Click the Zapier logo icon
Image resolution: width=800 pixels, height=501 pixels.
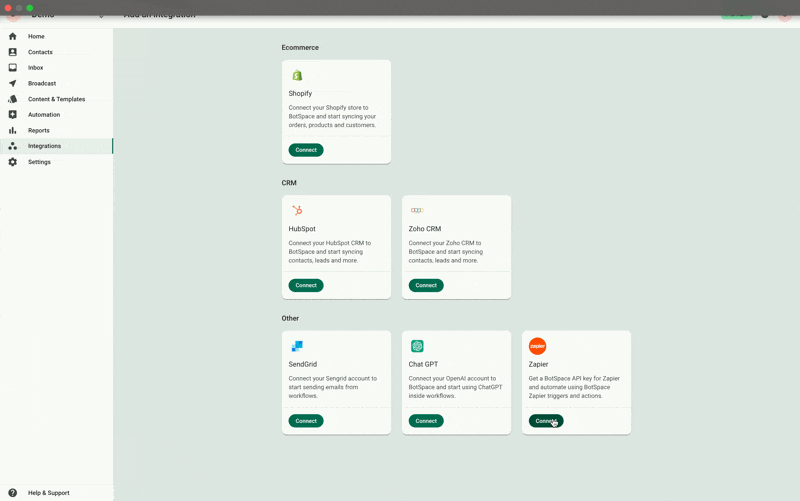(537, 346)
